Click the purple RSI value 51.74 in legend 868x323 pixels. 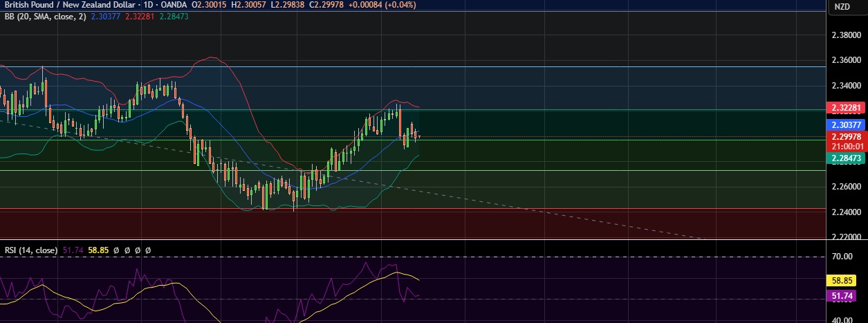point(73,250)
